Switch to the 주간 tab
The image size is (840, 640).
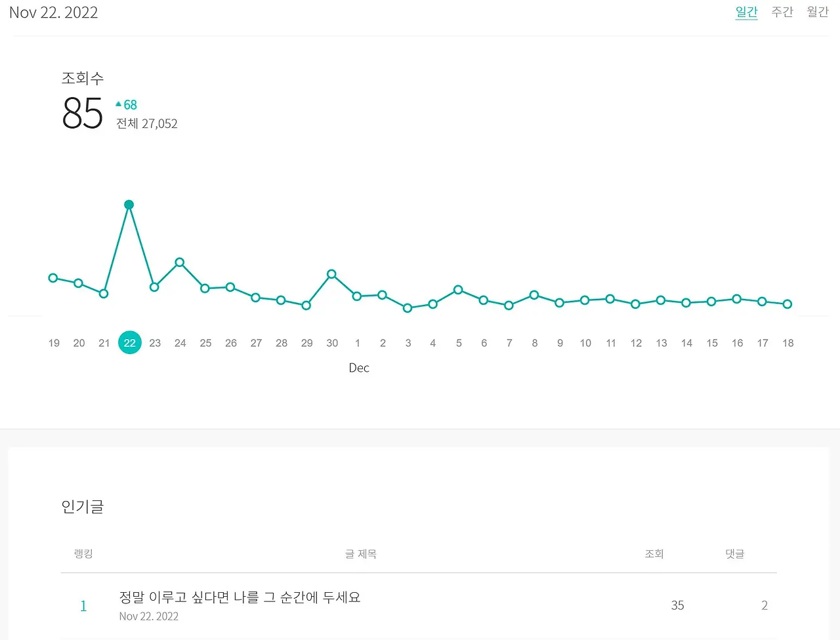[x=782, y=12]
